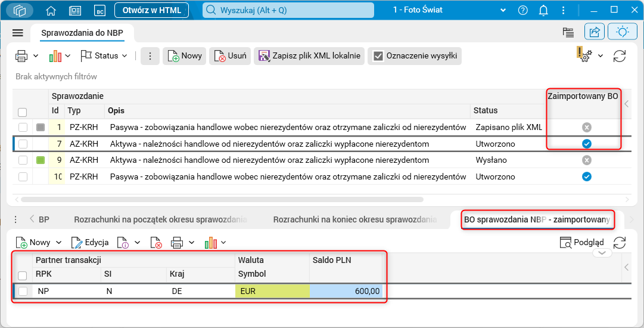Open the help question mark icon
Image resolution: width=644 pixels, height=328 pixels.
(522, 10)
